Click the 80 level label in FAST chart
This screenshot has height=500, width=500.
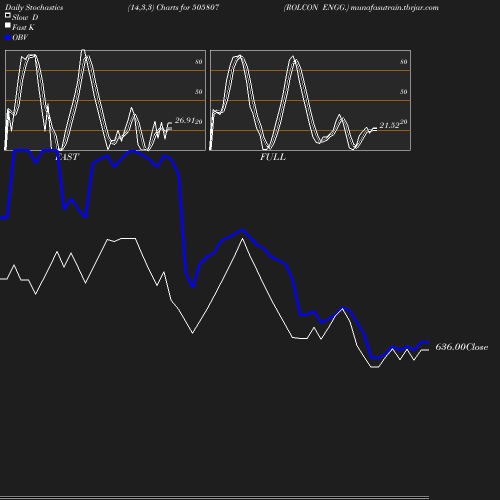(x=199, y=62)
